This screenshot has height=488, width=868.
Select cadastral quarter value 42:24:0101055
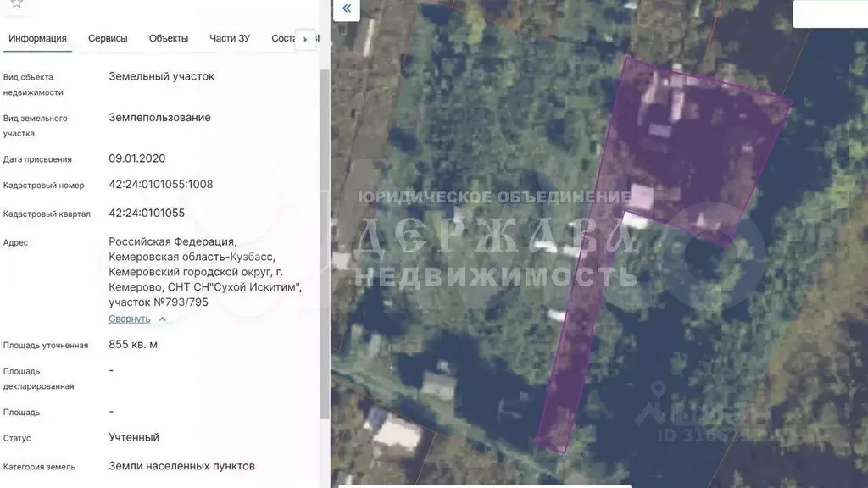coord(147,213)
